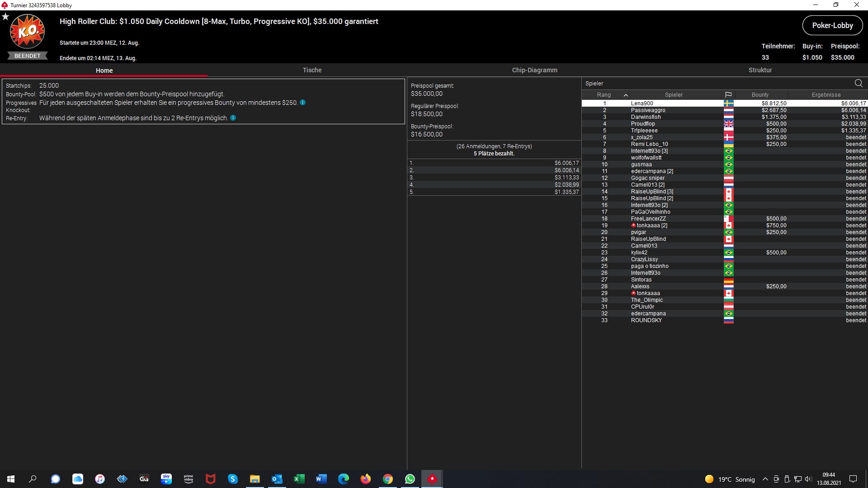Click PokerStars icon in the taskbar

point(432,479)
